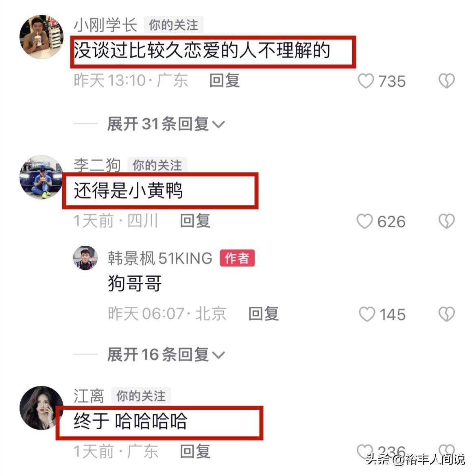
Task: Open 江离's profile picture
Action: (x=41, y=408)
